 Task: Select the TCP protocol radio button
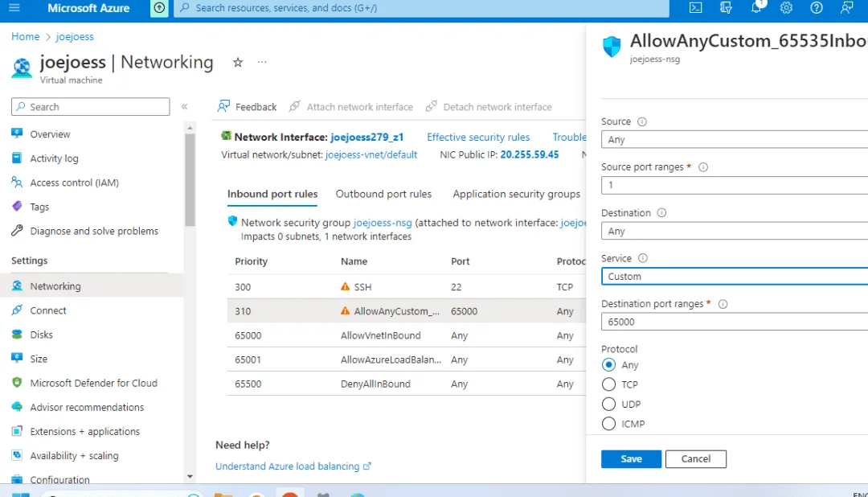point(608,384)
